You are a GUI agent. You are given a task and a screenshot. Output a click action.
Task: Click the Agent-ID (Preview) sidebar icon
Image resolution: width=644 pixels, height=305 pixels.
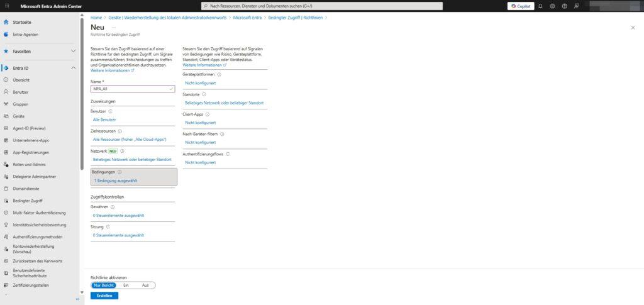click(6, 128)
